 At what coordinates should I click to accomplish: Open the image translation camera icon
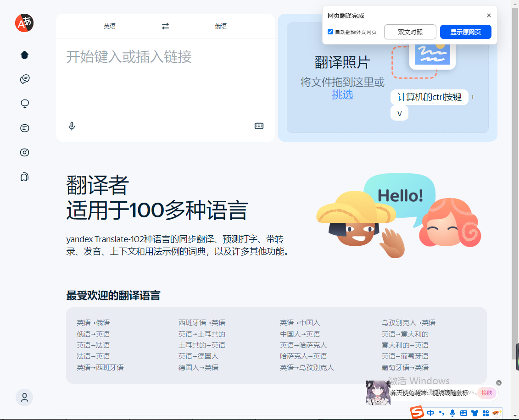(24, 153)
